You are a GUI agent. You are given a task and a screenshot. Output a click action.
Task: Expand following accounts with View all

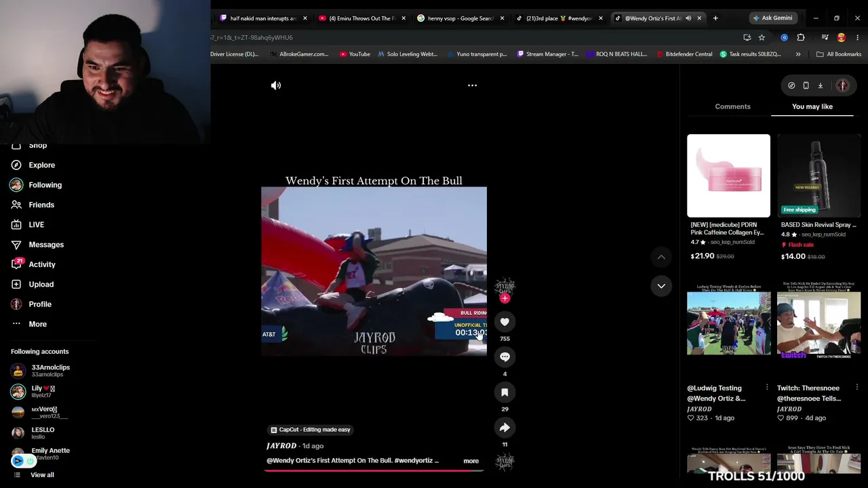42,475
